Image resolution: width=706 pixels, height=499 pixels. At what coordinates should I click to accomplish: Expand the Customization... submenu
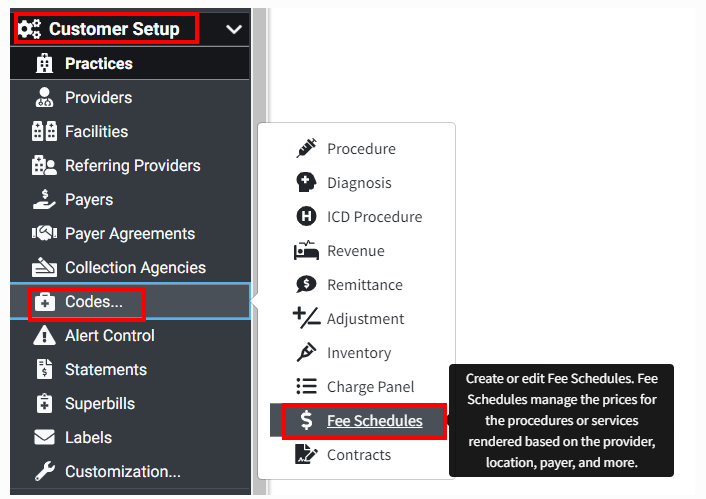point(122,472)
